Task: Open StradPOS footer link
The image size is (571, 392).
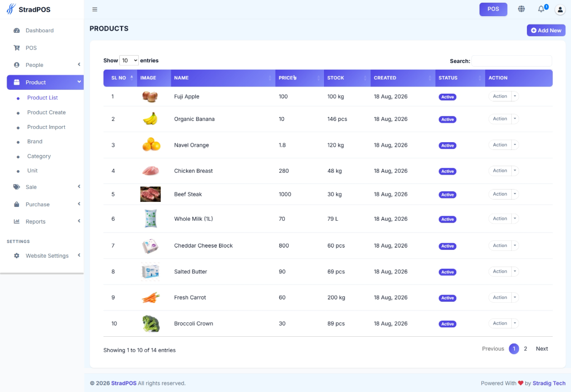Action: tap(124, 383)
